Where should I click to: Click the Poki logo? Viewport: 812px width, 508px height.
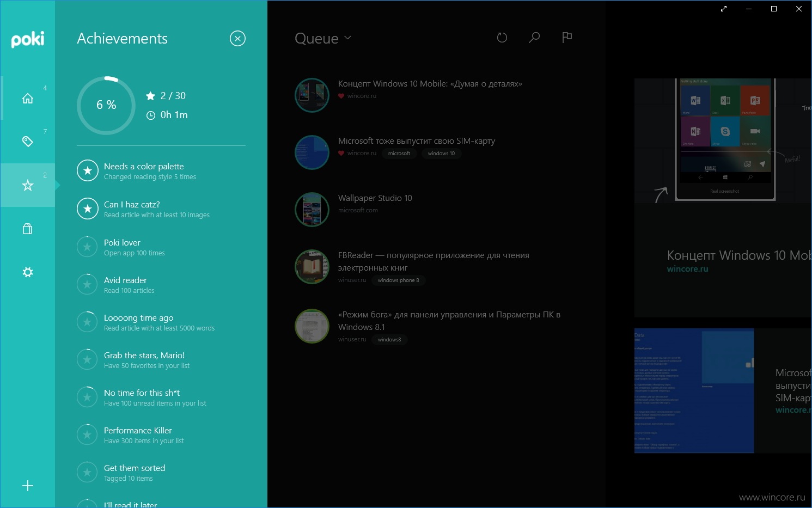click(28, 39)
